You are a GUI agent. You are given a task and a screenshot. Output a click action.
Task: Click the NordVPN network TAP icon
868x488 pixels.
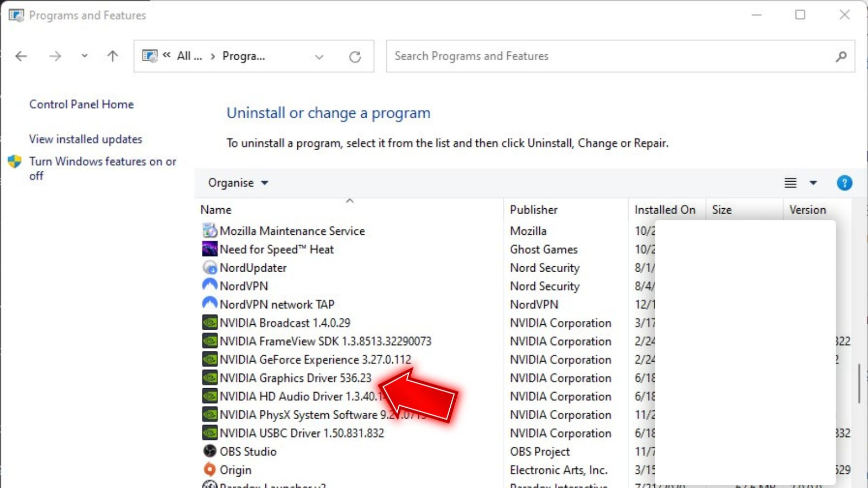click(x=209, y=304)
